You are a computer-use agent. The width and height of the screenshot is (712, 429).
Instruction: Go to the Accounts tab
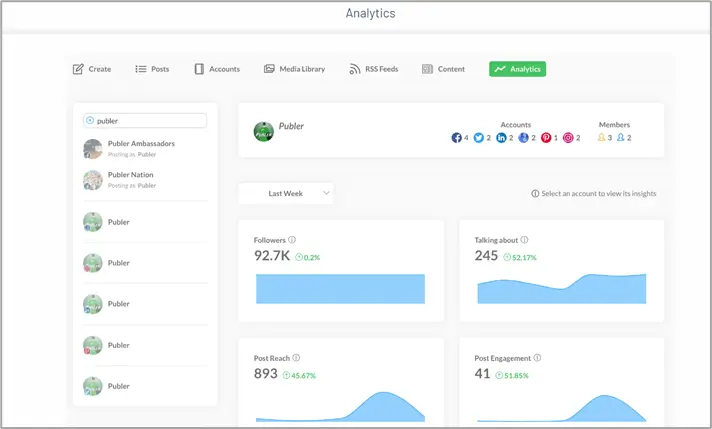[x=217, y=69]
